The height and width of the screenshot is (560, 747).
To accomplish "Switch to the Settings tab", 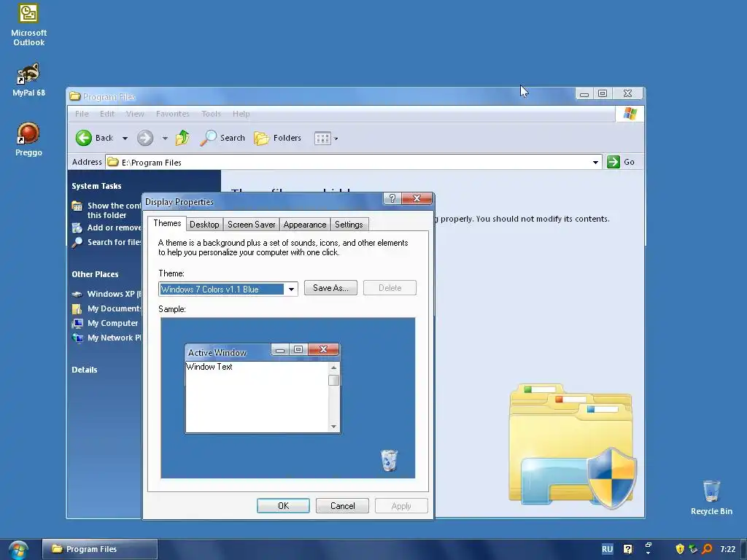I will pos(349,225).
